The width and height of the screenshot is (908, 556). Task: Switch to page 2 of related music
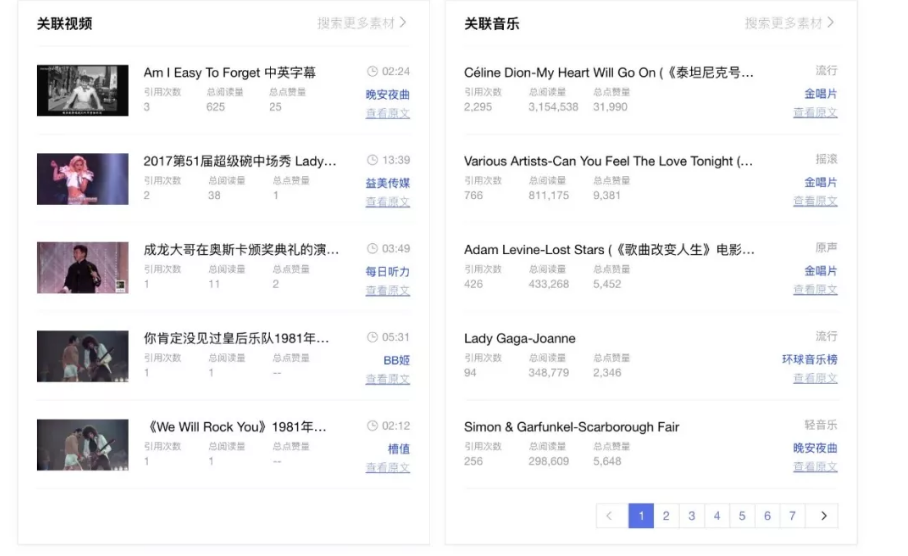[666, 516]
